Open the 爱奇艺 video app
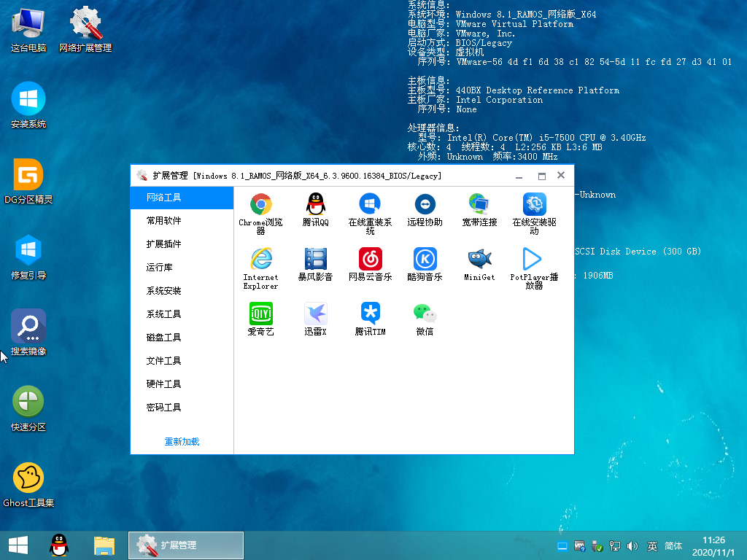The width and height of the screenshot is (747, 560). 260,319
